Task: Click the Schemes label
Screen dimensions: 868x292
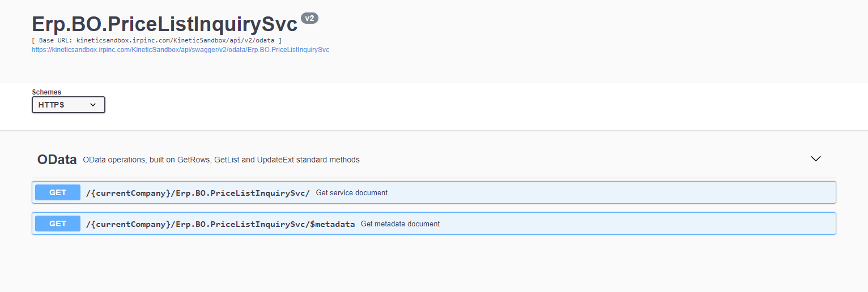Action: pyautogui.click(x=46, y=92)
